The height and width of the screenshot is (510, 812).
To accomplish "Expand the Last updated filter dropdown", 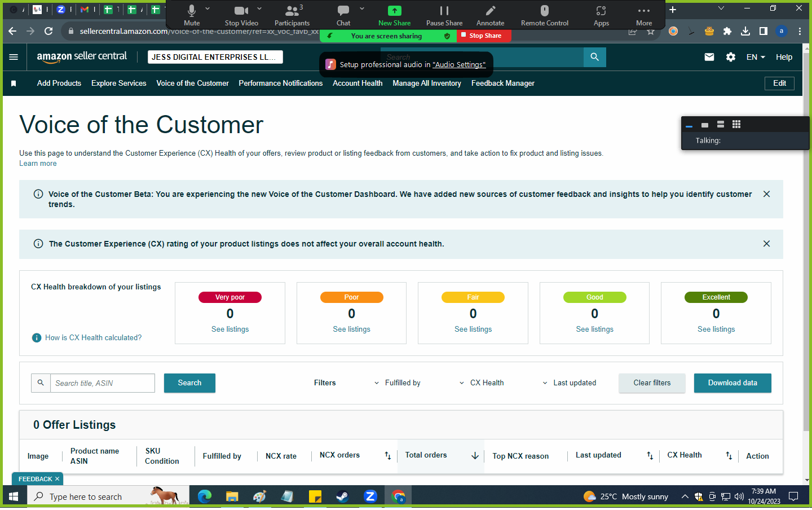I will pos(570,383).
